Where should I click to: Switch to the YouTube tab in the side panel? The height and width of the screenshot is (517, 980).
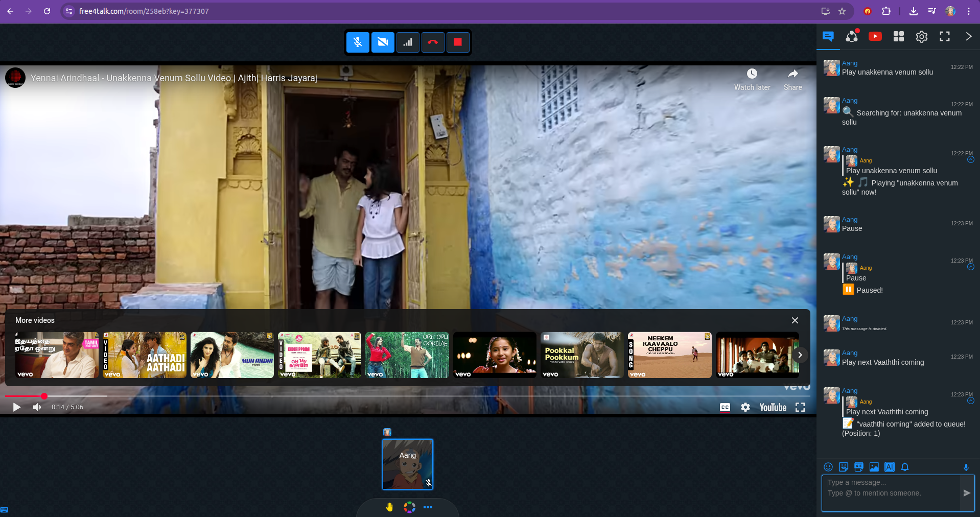pyautogui.click(x=875, y=36)
